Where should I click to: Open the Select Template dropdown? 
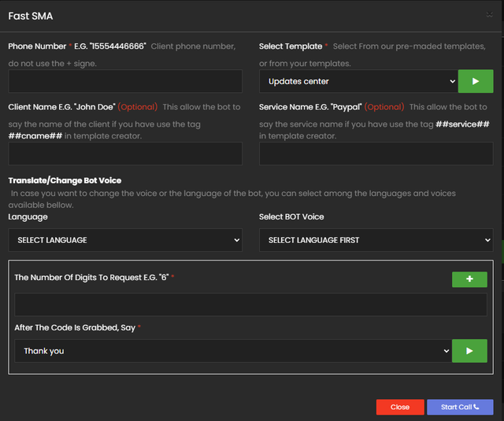[358, 81]
